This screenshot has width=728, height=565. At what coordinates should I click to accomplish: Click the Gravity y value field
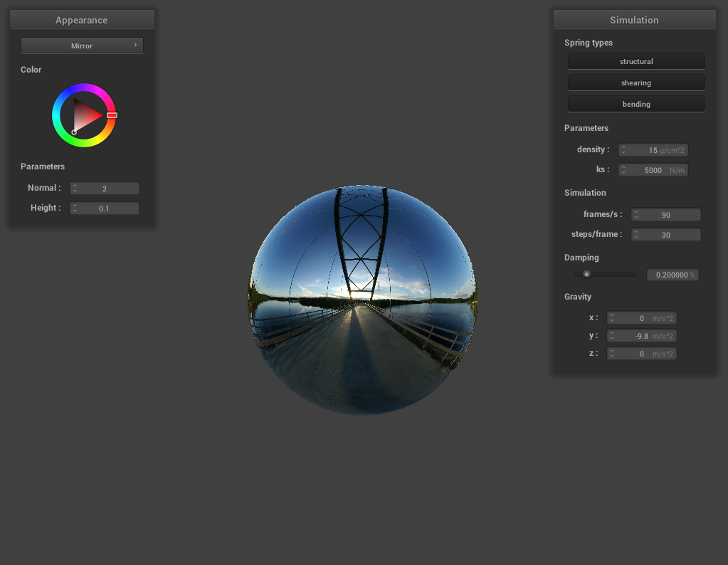tap(642, 336)
